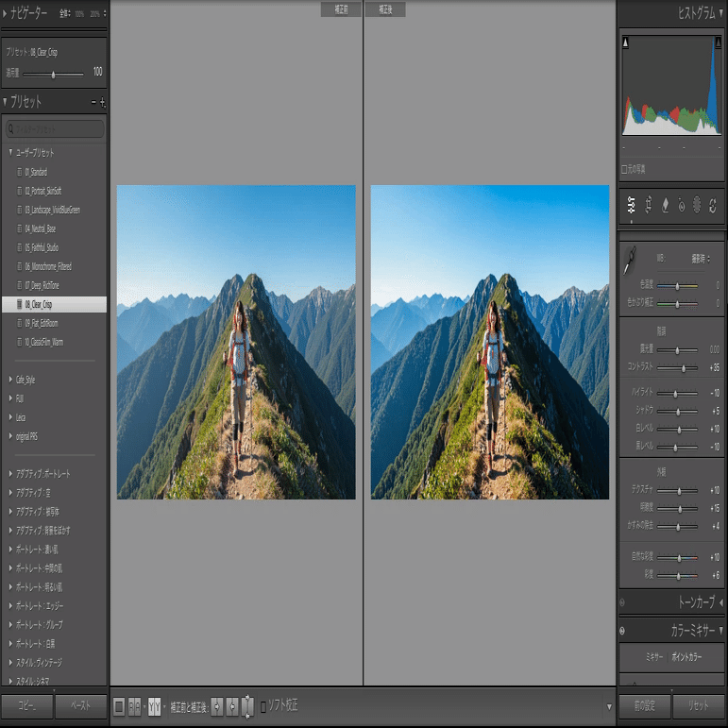This screenshot has height=728, width=728.
Task: Click the shadow clipping indicator in histogram
Action: pos(625,42)
